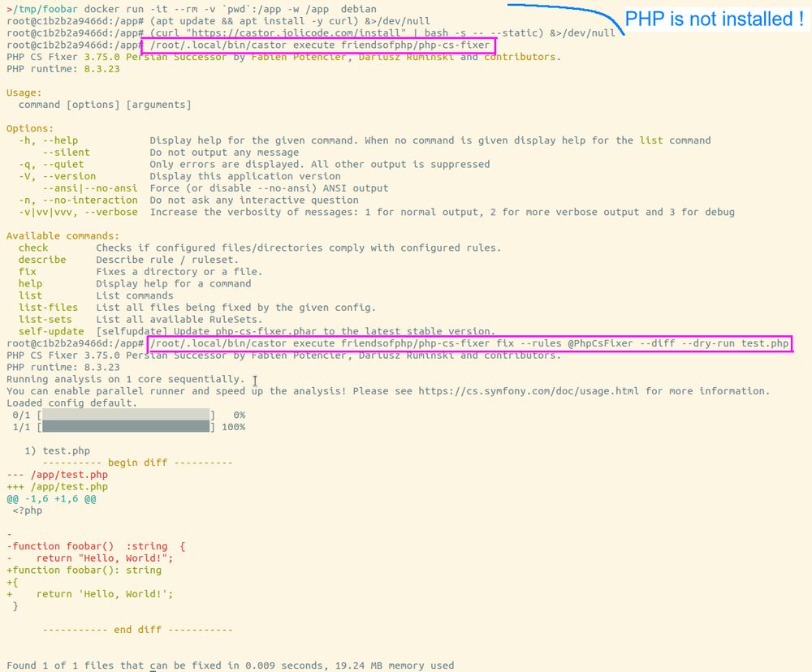Click the '-q, --quiet' option
This screenshot has height=672, width=812.
(51, 164)
